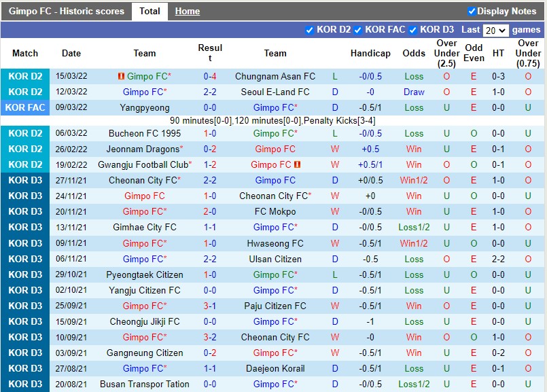The image size is (547, 392).
Task: Open Yangju Citizen FC team link
Action: point(145,291)
